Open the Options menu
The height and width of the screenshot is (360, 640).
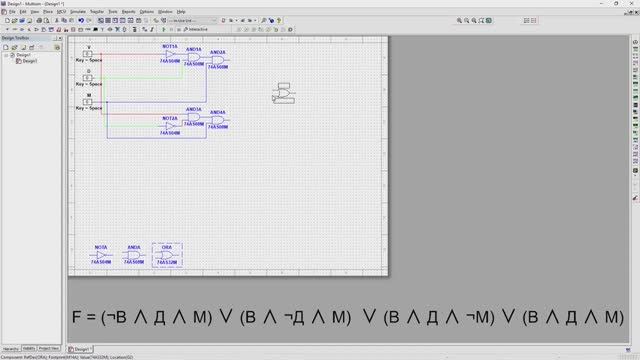click(x=147, y=12)
